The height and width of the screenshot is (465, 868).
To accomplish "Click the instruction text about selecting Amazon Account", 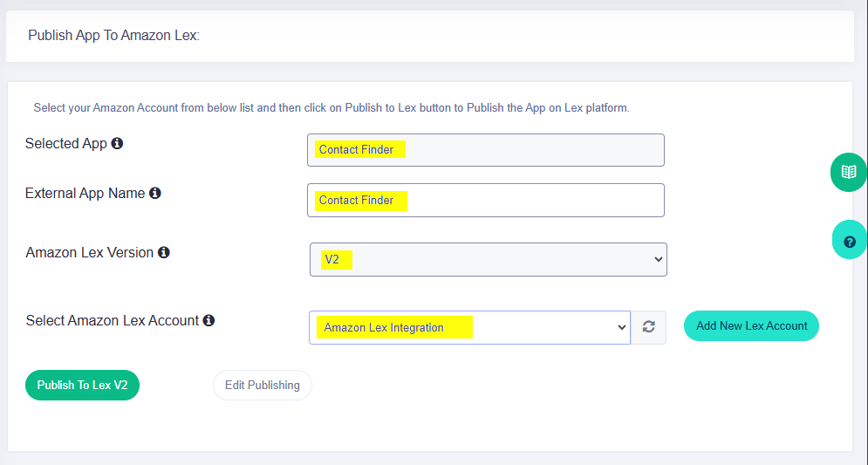I will [x=331, y=108].
